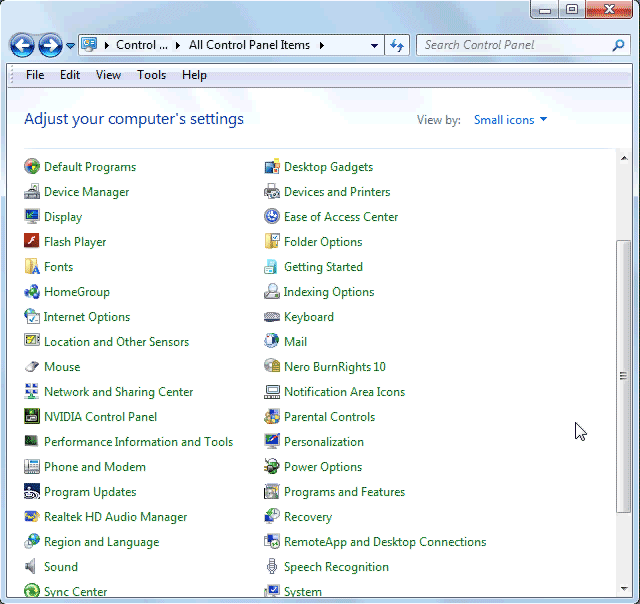Open Programs and Features link
This screenshot has height=604, width=640.
tap(344, 492)
